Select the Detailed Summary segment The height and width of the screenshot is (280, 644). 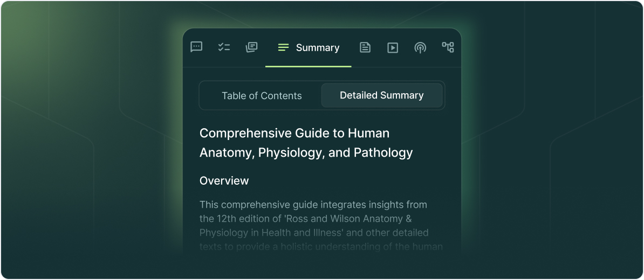[x=381, y=95]
